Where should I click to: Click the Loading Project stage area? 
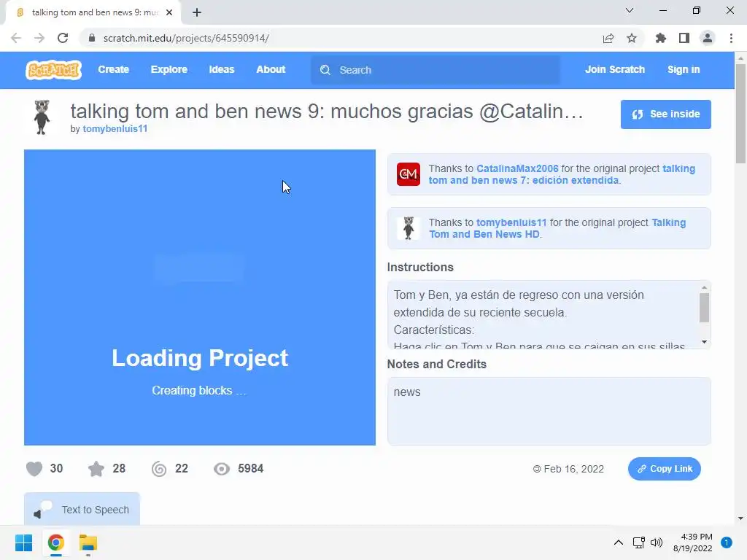tap(200, 297)
